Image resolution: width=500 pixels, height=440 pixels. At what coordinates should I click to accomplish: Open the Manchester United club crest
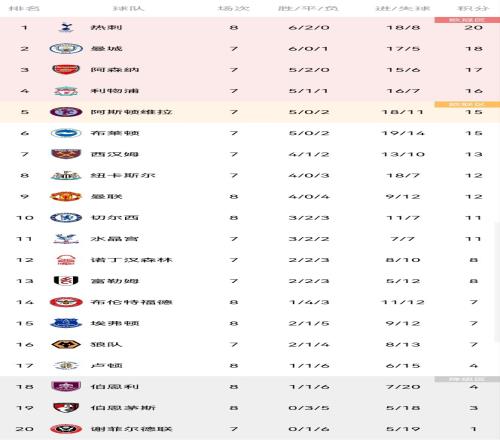[66, 197]
